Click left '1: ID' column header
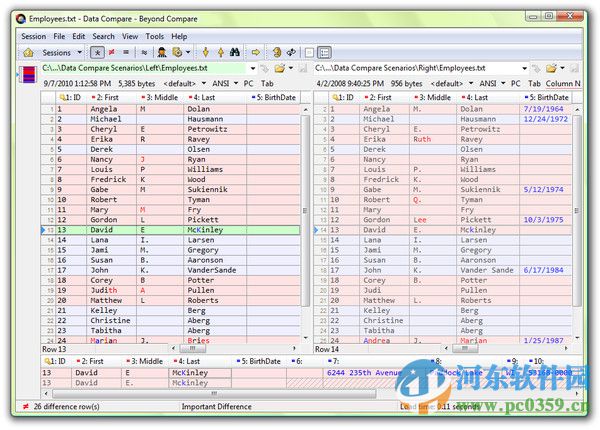The image size is (600, 430). coord(71,98)
